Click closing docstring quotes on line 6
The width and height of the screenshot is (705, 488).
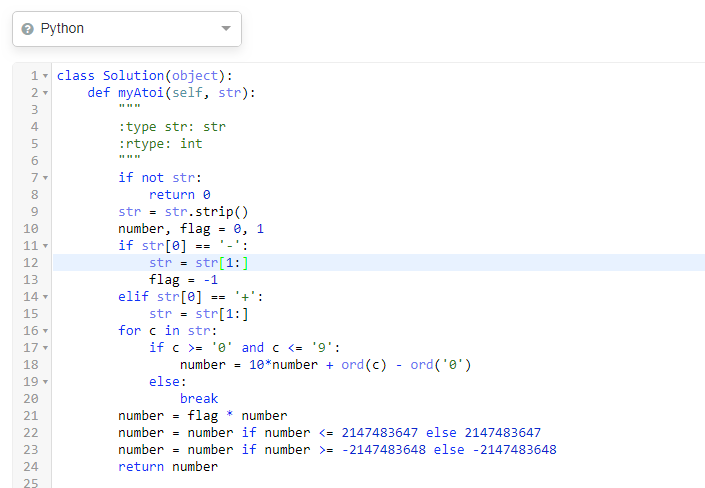click(x=129, y=158)
